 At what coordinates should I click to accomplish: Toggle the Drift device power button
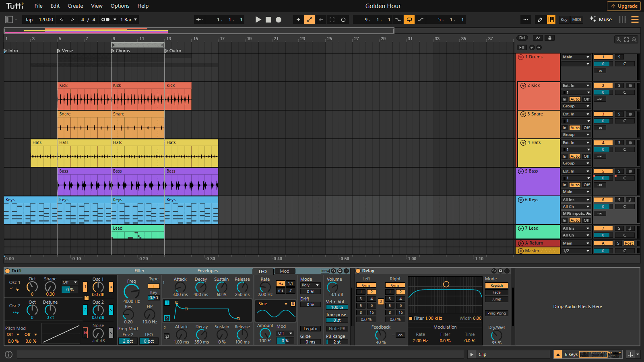[x=7, y=271]
